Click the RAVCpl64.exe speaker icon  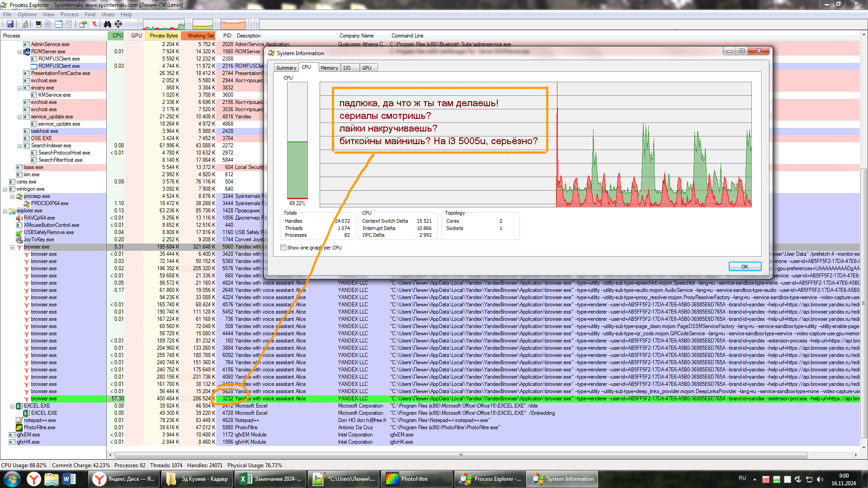tap(19, 218)
